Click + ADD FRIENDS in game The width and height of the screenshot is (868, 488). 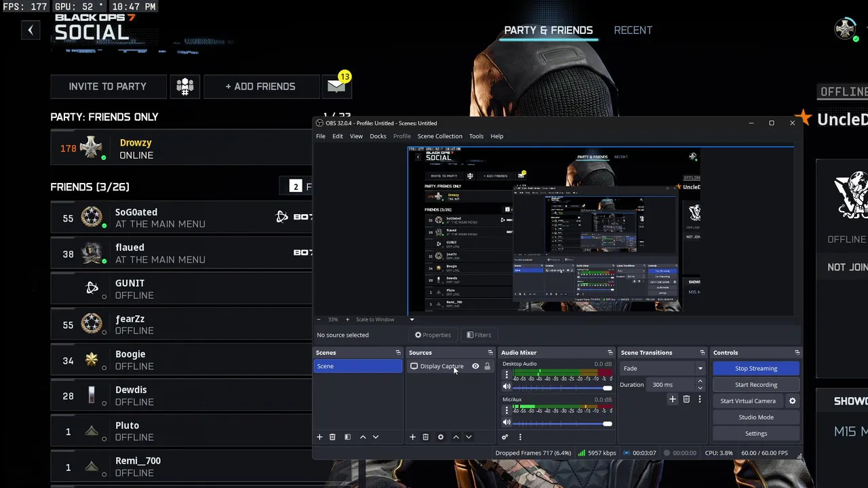click(260, 86)
